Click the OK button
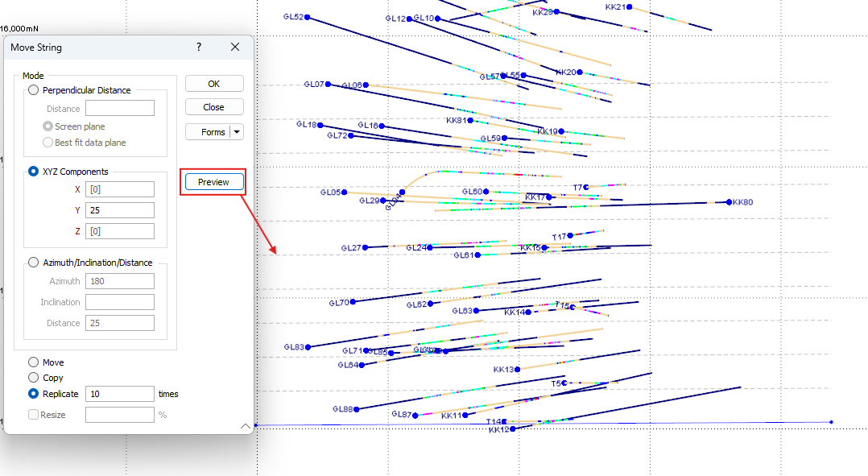Image resolution: width=868 pixels, height=476 pixels. click(x=213, y=83)
